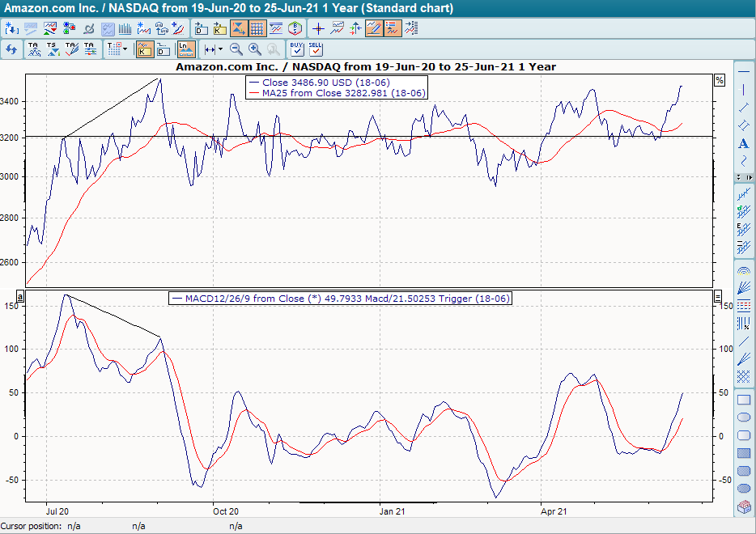The width and height of the screenshot is (756, 534).
Task: Click the refresh chart data icon
Action: coord(11,49)
